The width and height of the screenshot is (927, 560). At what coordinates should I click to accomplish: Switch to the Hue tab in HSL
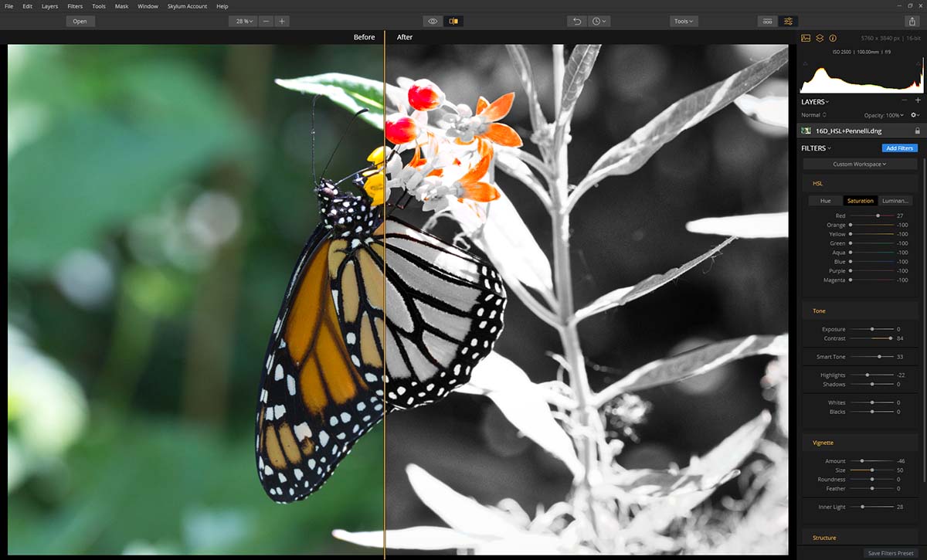pyautogui.click(x=825, y=201)
